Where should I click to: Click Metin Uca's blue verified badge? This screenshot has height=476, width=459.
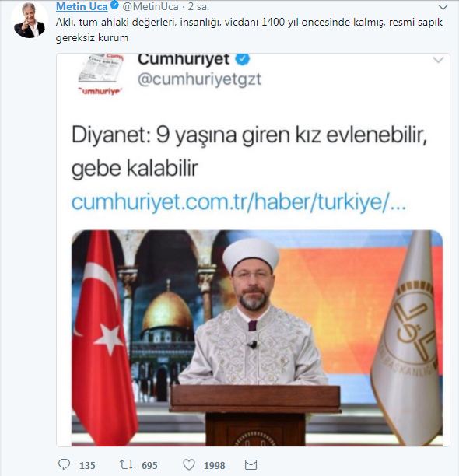[114, 5]
